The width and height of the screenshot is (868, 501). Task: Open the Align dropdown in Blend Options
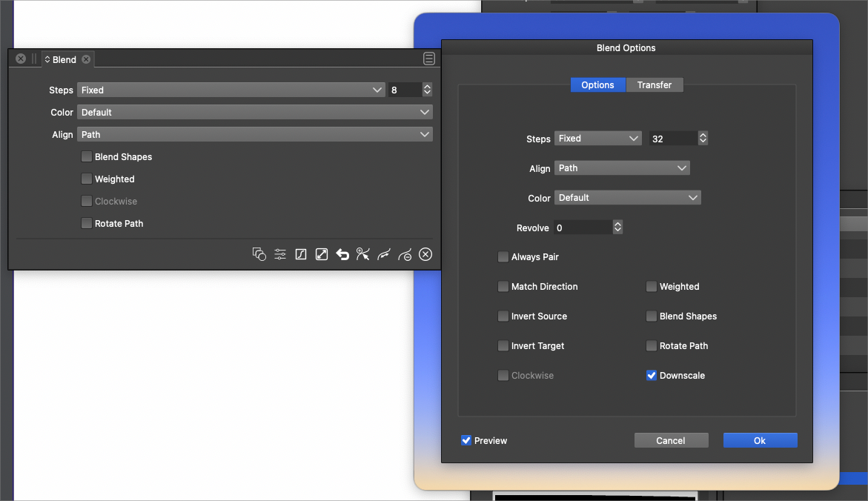(x=622, y=168)
